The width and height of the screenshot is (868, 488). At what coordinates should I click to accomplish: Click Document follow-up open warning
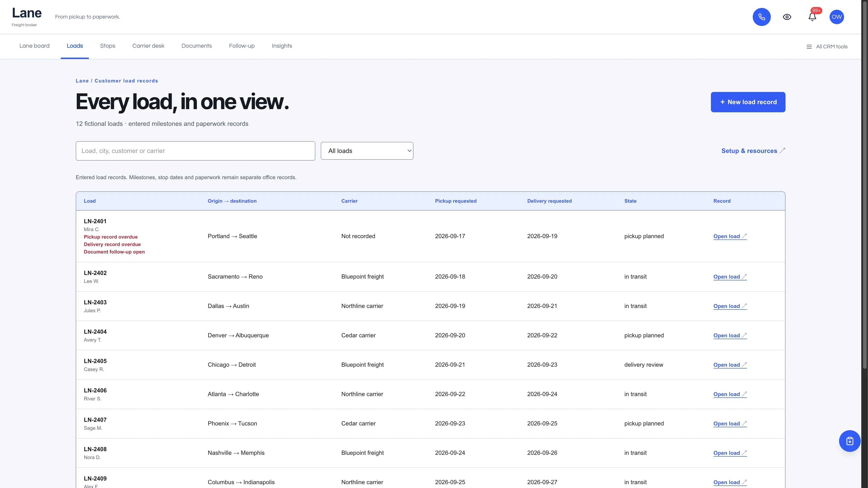point(114,252)
